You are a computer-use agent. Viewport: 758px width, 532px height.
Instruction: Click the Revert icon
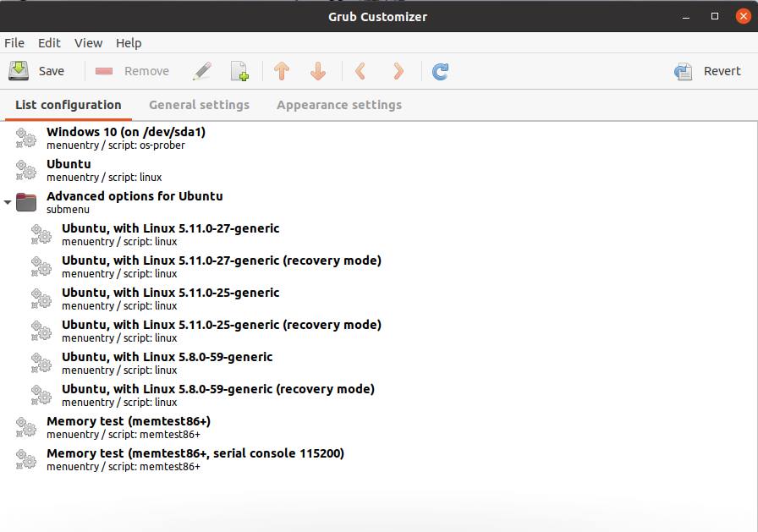click(684, 72)
